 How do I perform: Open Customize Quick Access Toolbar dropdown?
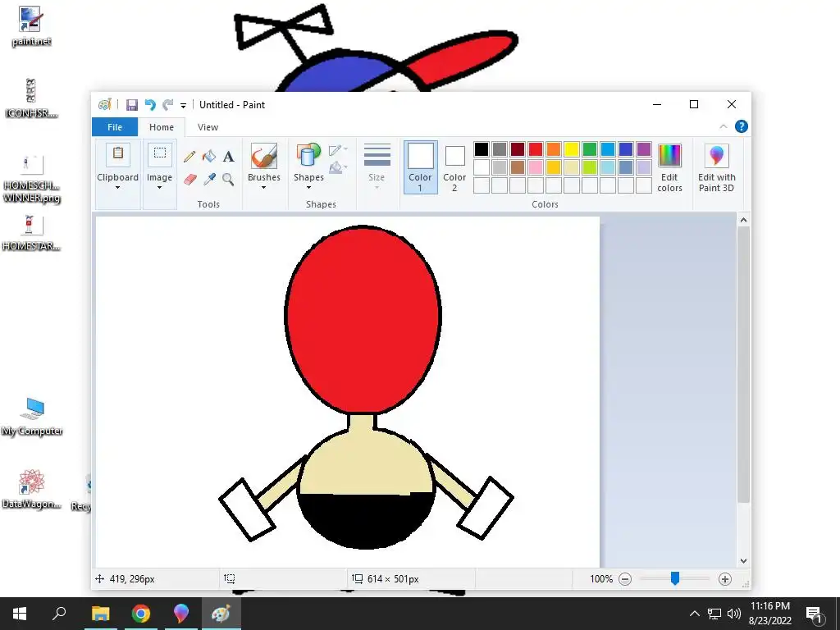coord(183,106)
